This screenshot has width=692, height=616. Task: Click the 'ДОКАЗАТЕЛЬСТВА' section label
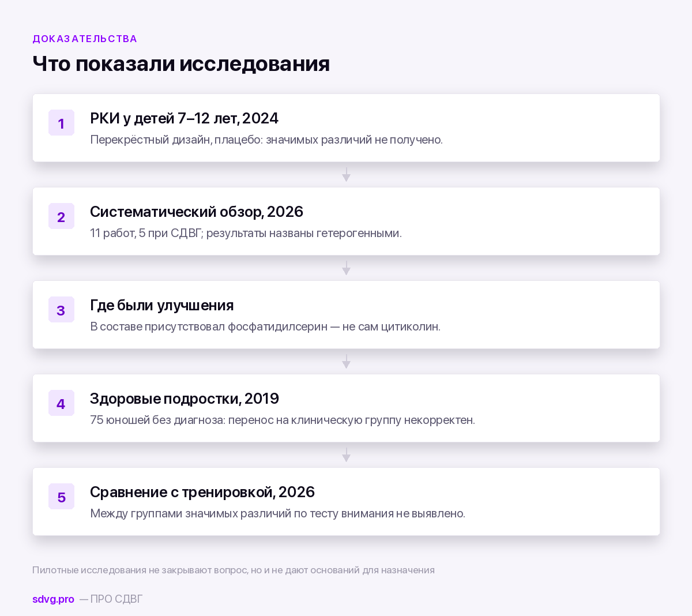85,39
